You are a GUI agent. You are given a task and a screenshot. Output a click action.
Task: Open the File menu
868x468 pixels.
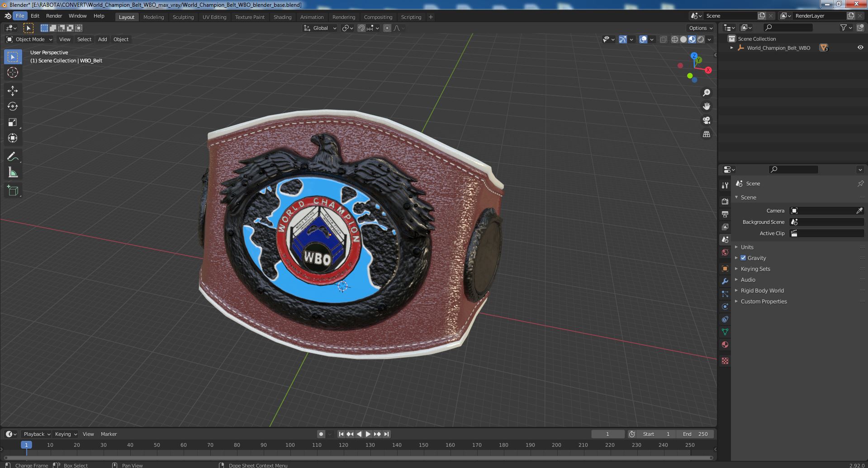20,16
